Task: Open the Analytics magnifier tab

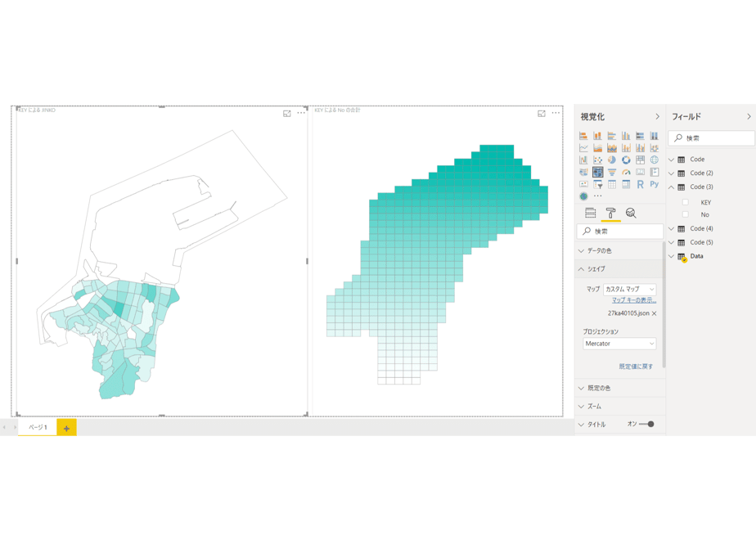Action: pos(631,213)
